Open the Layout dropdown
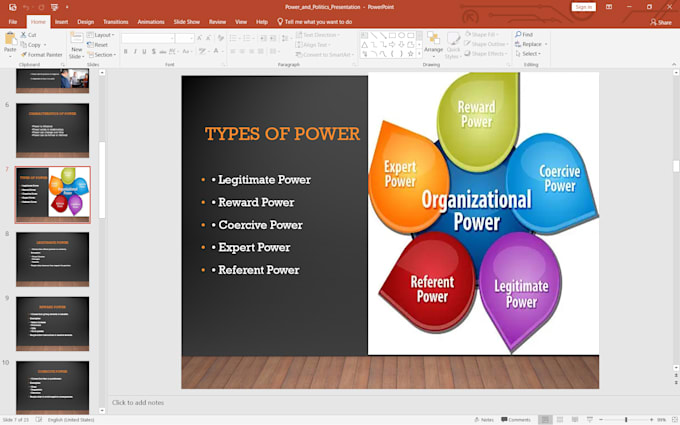680x425 pixels. [101, 35]
